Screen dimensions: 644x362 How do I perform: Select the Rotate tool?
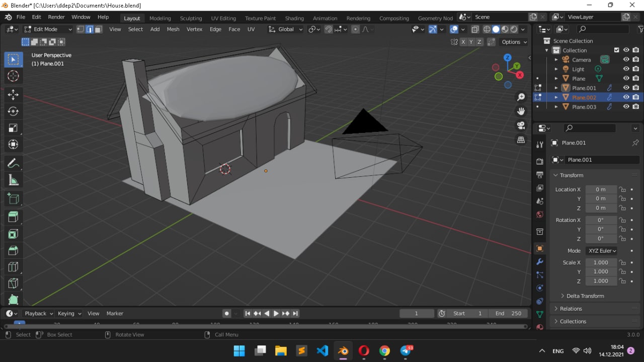pyautogui.click(x=14, y=111)
